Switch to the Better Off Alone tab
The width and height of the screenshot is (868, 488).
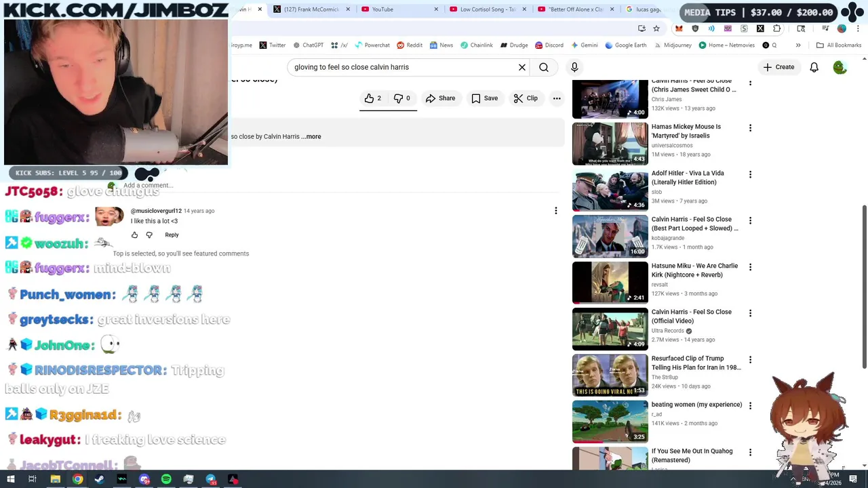pos(576,9)
